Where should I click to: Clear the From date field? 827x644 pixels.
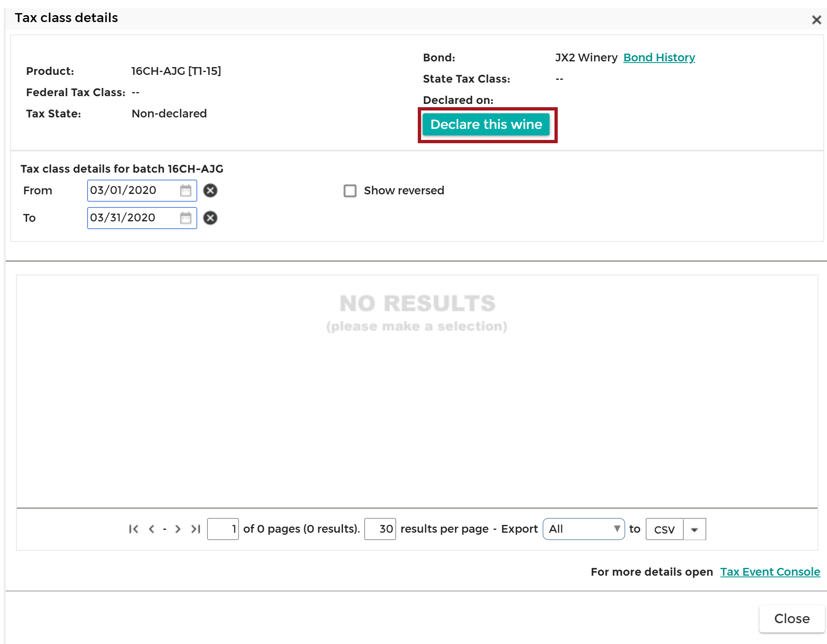(x=210, y=191)
